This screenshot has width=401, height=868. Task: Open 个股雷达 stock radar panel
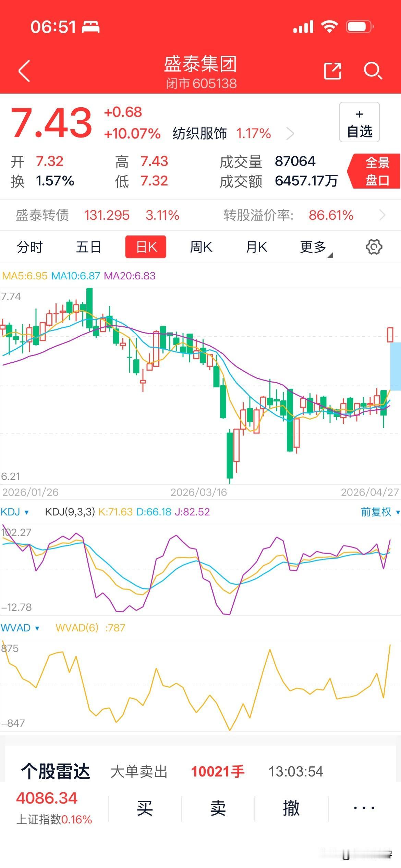point(56,772)
